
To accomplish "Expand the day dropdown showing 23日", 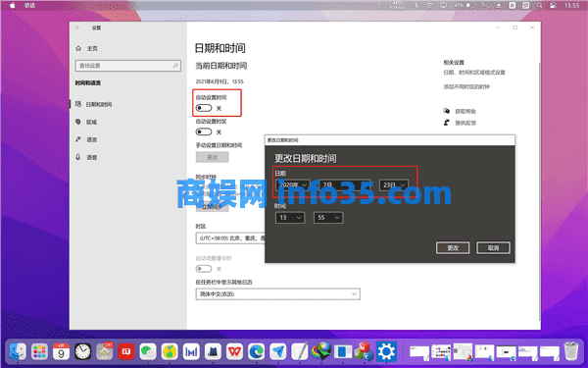I will pos(394,184).
